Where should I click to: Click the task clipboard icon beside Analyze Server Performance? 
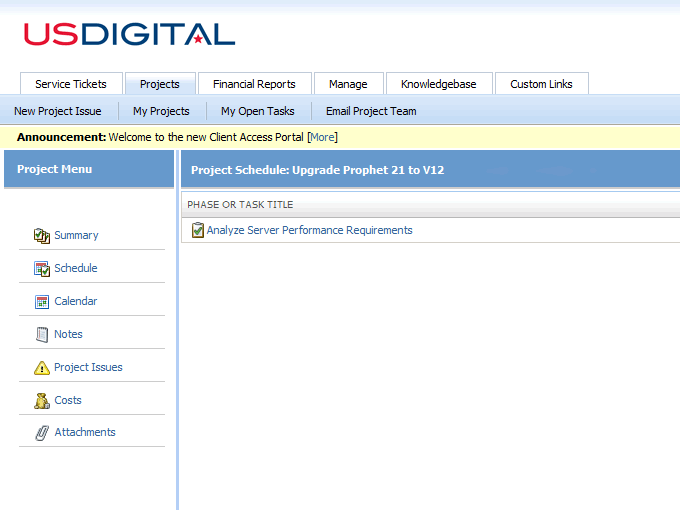[198, 230]
